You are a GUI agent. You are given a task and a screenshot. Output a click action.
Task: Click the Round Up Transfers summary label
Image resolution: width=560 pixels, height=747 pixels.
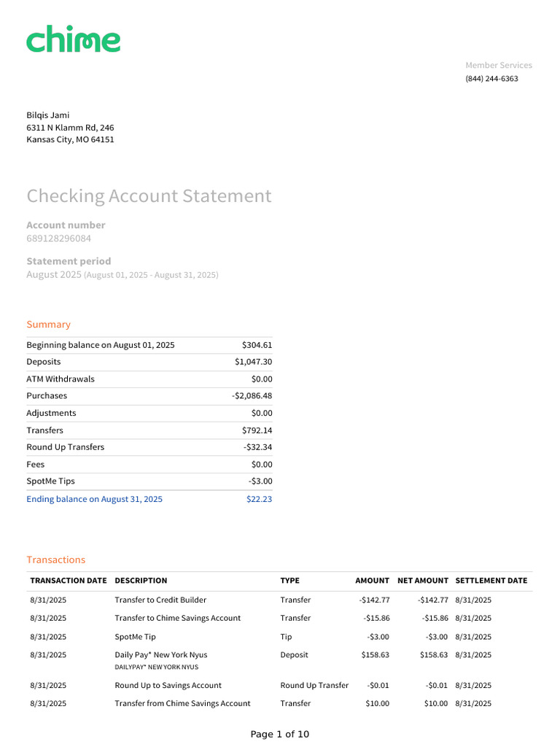pyautogui.click(x=65, y=447)
